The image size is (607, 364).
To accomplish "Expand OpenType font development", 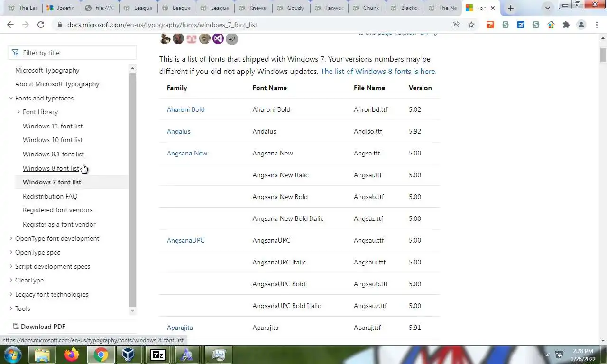I will pos(11,238).
